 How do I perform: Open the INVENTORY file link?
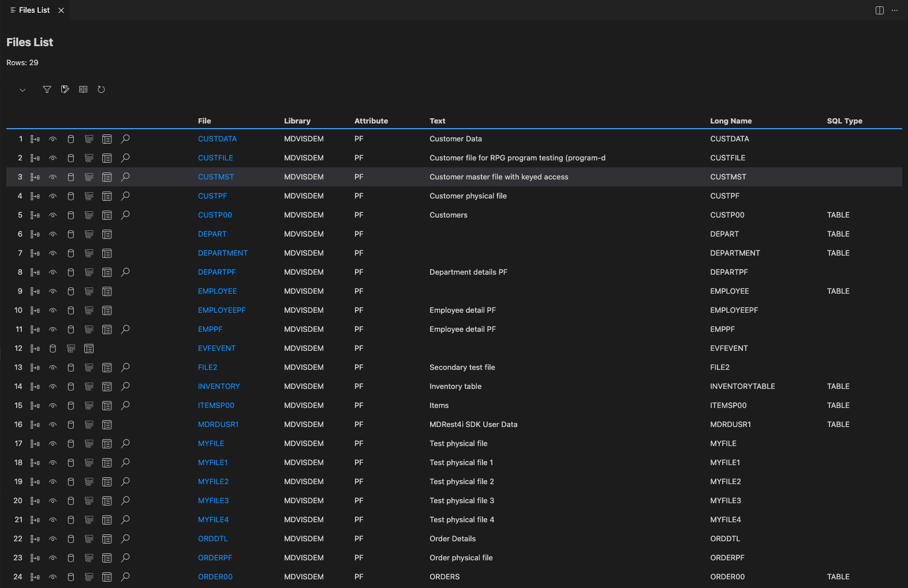[x=219, y=387]
